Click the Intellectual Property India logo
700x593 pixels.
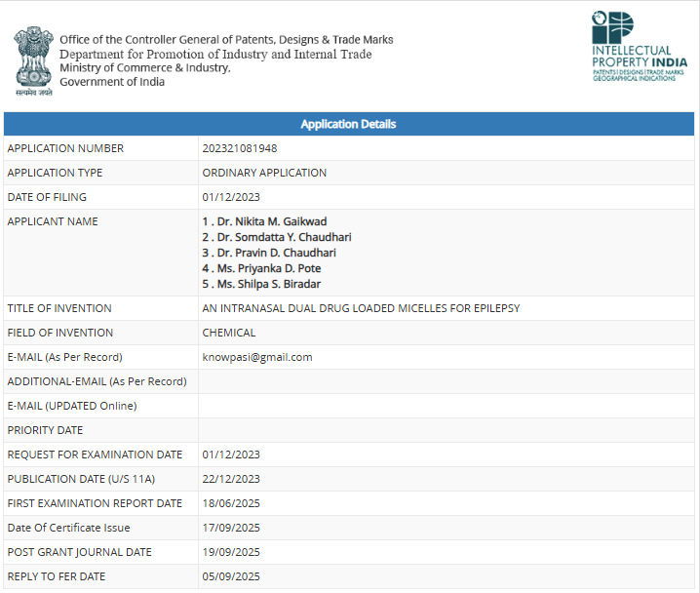point(639,47)
